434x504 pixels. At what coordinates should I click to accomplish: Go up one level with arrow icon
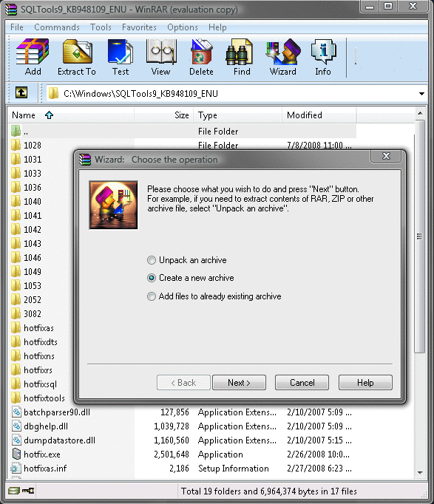click(21, 93)
